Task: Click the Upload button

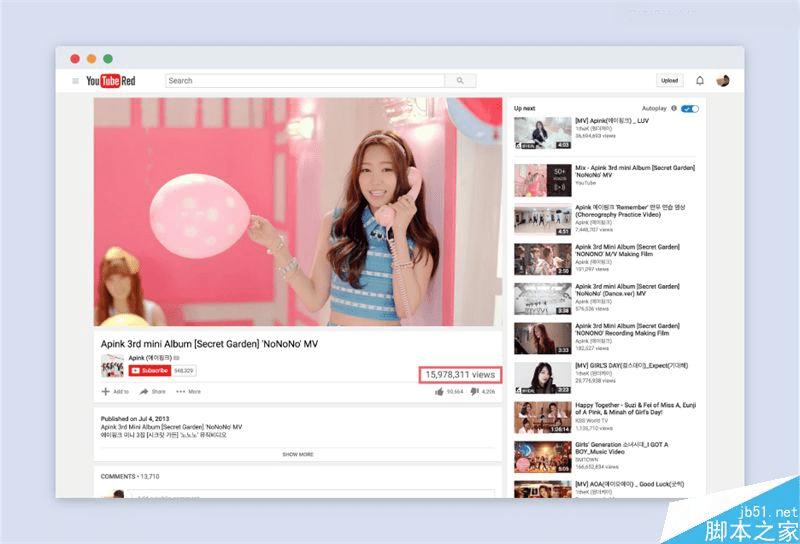Action: pyautogui.click(x=669, y=81)
